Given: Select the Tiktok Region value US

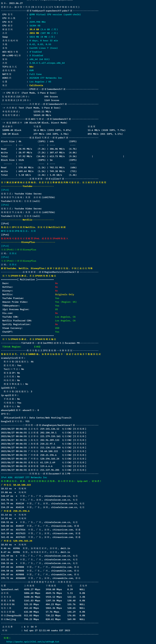Looking at the screenshot, I should pos(37,347).
